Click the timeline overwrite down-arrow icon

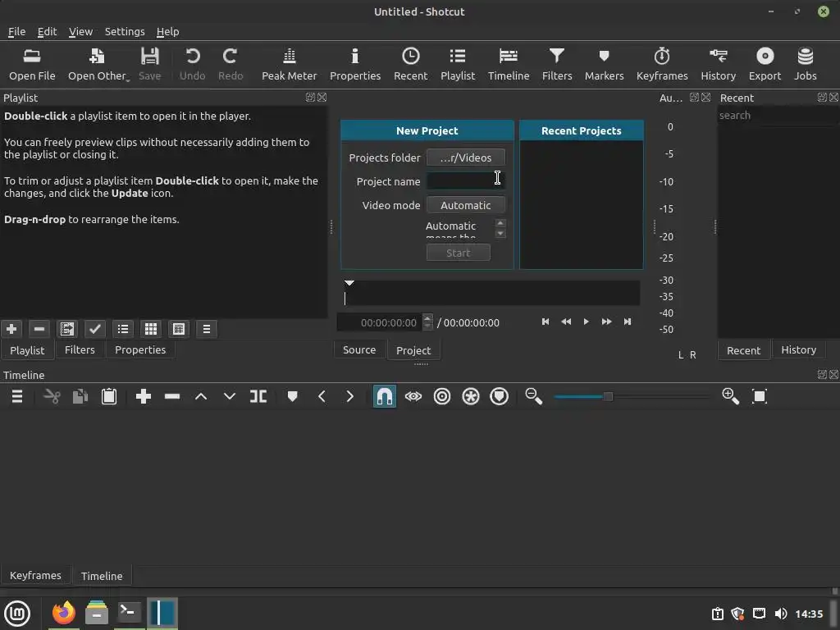230,396
